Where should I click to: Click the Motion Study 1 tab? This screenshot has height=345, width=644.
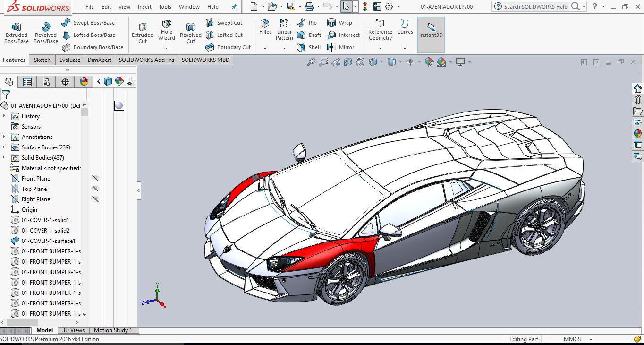[113, 330]
